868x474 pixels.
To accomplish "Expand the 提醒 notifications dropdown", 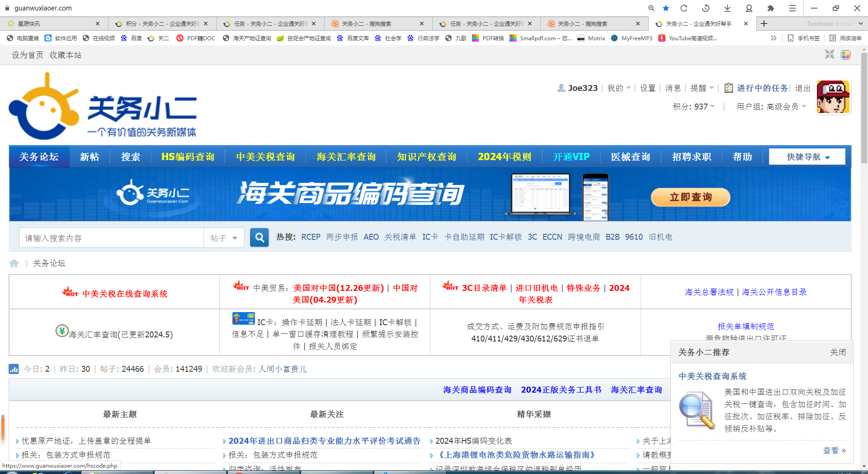I will (x=702, y=88).
